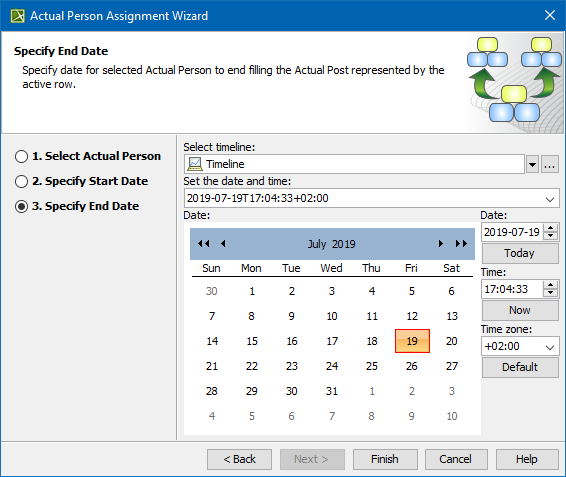
Task: Go to previous step with Back button
Action: pyautogui.click(x=239, y=459)
